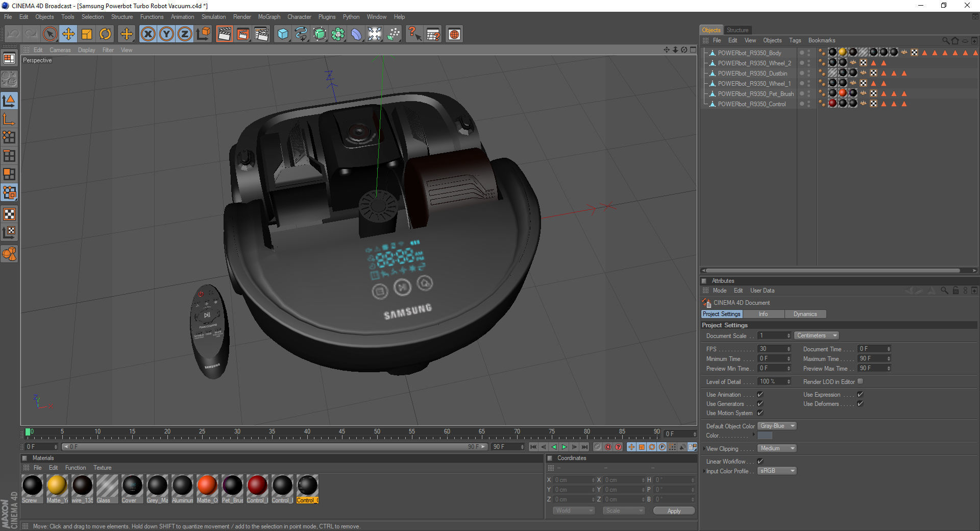The height and width of the screenshot is (531, 980).
Task: Click the Color swatch in Project Settings
Action: click(765, 436)
